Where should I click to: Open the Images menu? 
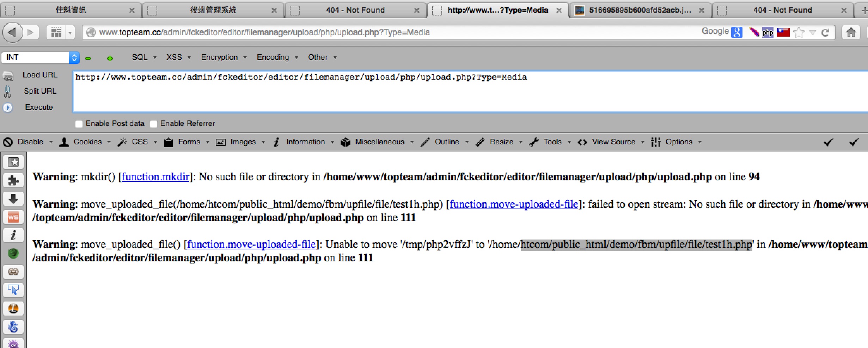240,142
